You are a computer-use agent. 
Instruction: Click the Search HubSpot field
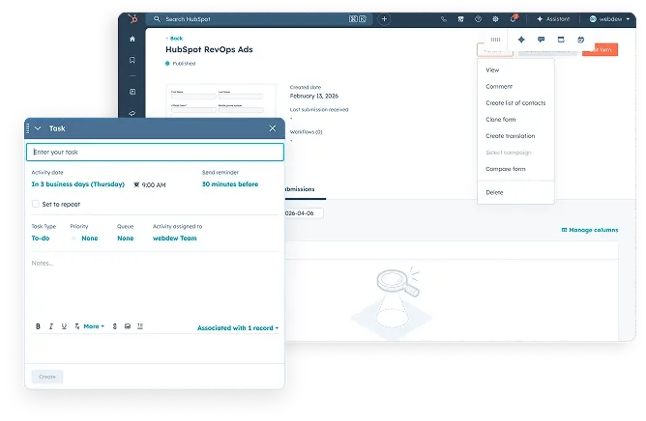[x=260, y=19]
